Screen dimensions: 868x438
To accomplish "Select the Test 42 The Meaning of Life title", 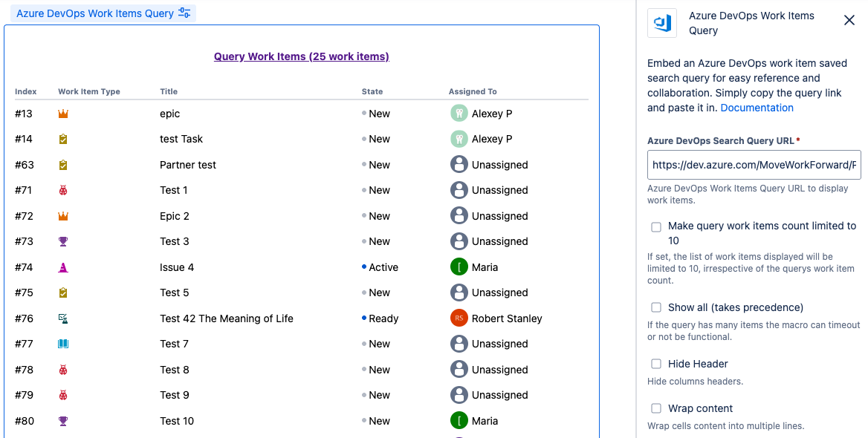I will (x=227, y=318).
